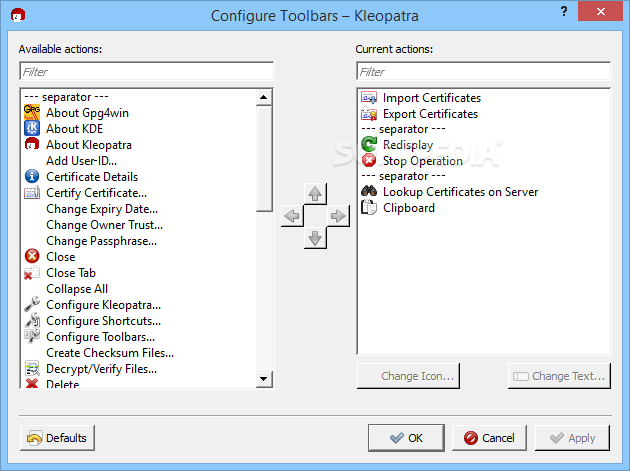Click the available actions scrollbar up arrow
Viewport: 630px width, 471px height.
pyautogui.click(x=264, y=97)
